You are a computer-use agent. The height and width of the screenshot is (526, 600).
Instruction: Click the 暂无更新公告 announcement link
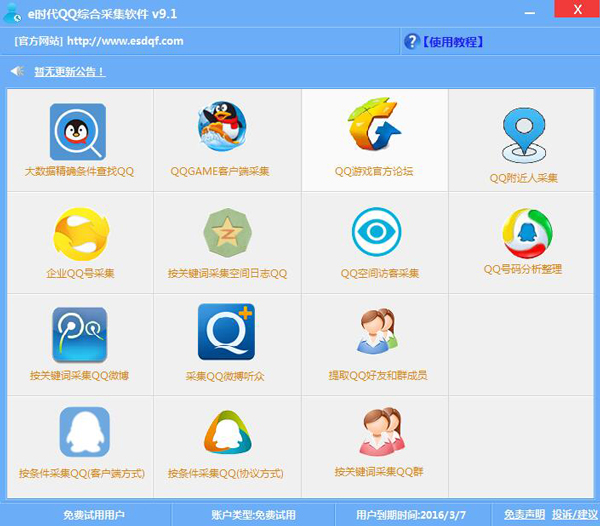pyautogui.click(x=70, y=72)
